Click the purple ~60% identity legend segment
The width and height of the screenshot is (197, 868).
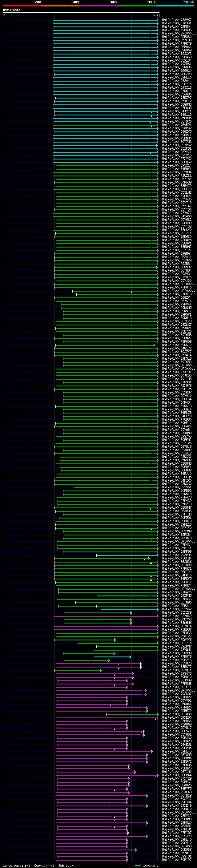click(x=99, y=6)
